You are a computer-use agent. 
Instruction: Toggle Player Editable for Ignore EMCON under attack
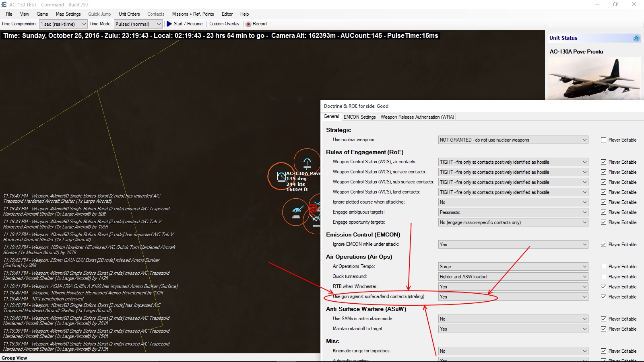point(603,245)
